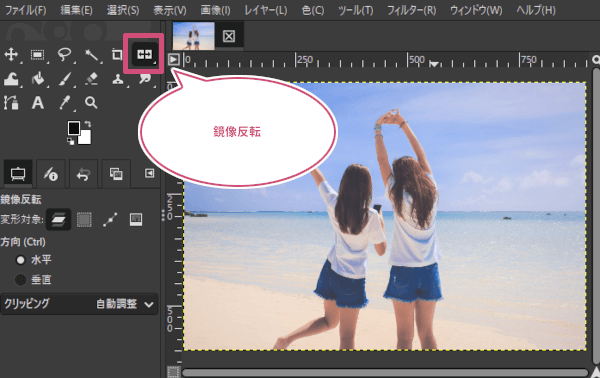Open the background white color swatch

(x=85, y=137)
